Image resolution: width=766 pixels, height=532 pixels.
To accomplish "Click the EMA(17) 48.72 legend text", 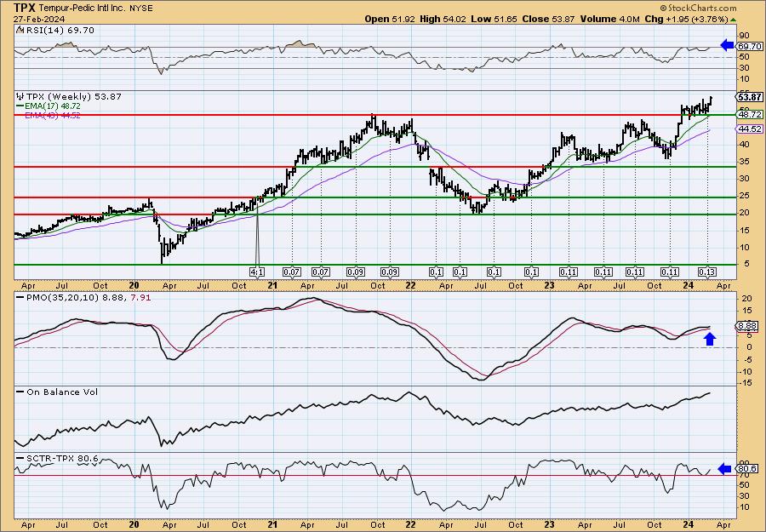I will click(53, 106).
